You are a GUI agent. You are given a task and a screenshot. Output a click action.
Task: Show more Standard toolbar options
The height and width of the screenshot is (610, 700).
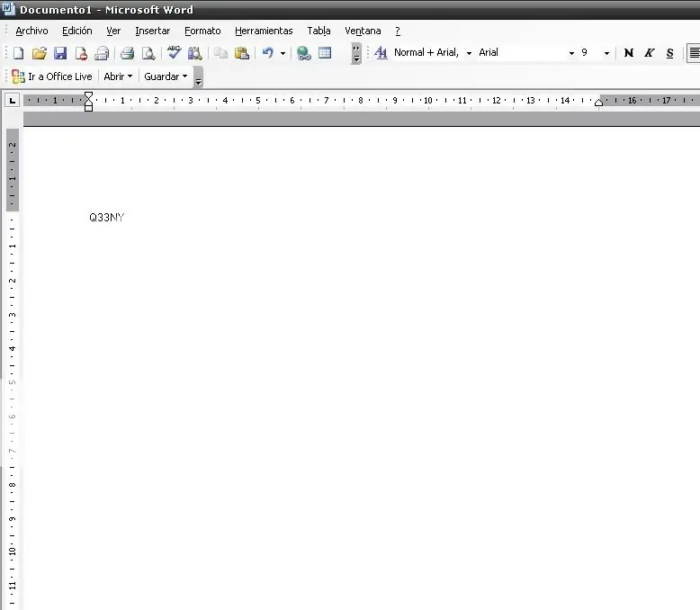click(356, 54)
